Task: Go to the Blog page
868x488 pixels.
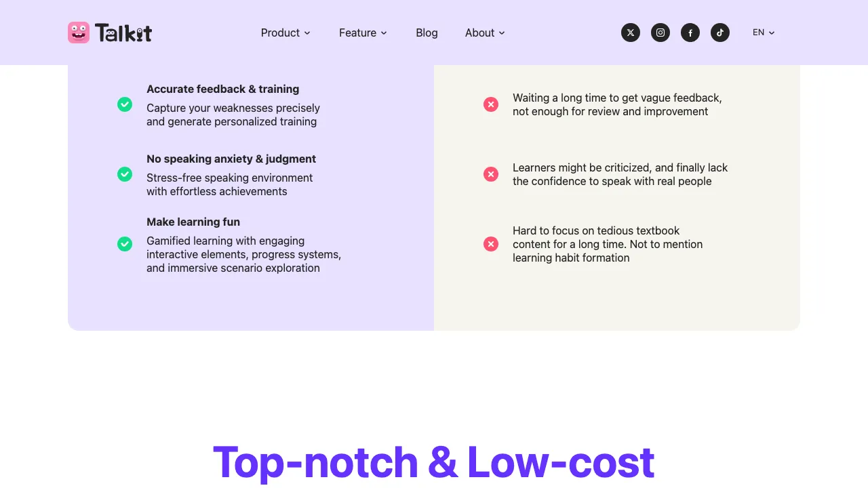Action: coord(427,33)
